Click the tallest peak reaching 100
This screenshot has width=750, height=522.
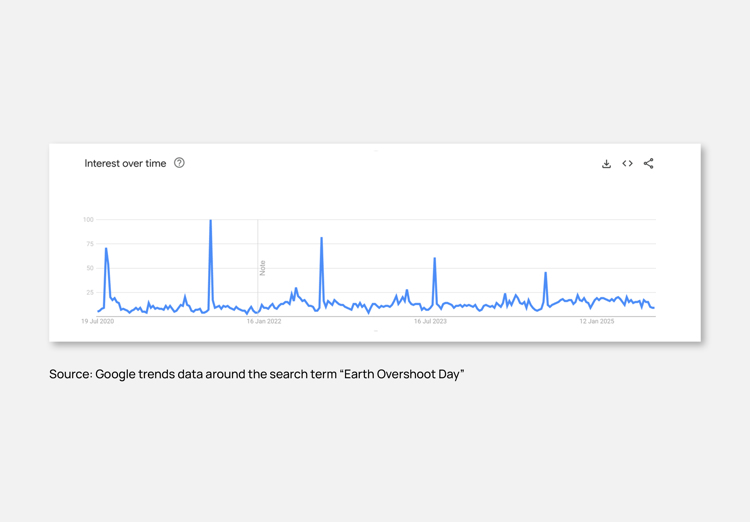[x=210, y=222]
